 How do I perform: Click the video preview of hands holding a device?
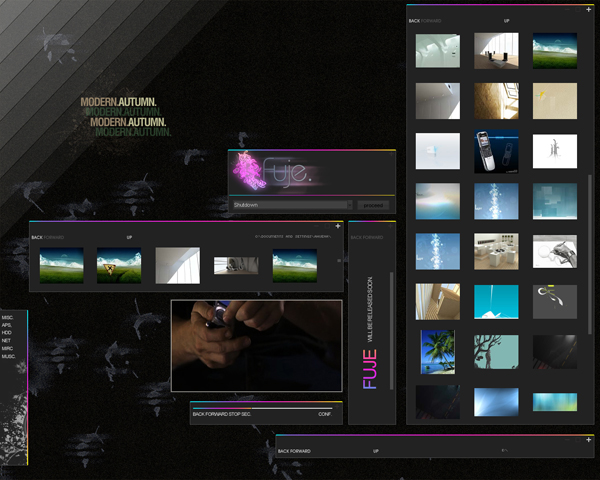(x=256, y=346)
